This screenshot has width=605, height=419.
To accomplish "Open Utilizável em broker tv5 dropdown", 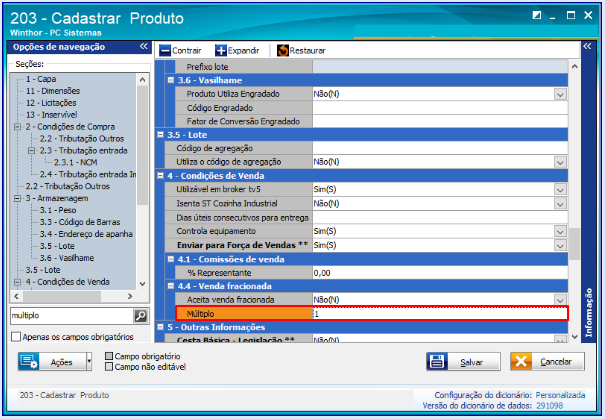I will pyautogui.click(x=560, y=189).
